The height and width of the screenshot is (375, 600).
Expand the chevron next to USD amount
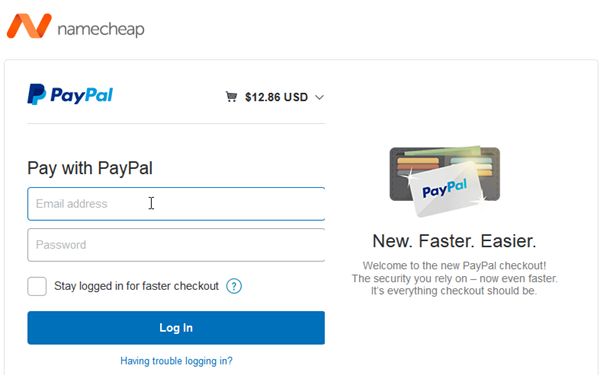pyautogui.click(x=320, y=98)
